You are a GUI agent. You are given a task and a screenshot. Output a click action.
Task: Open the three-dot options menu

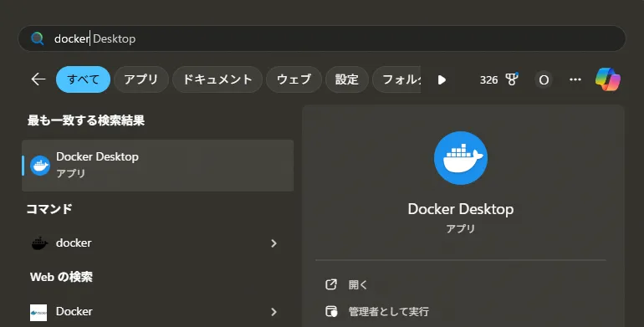(x=575, y=79)
